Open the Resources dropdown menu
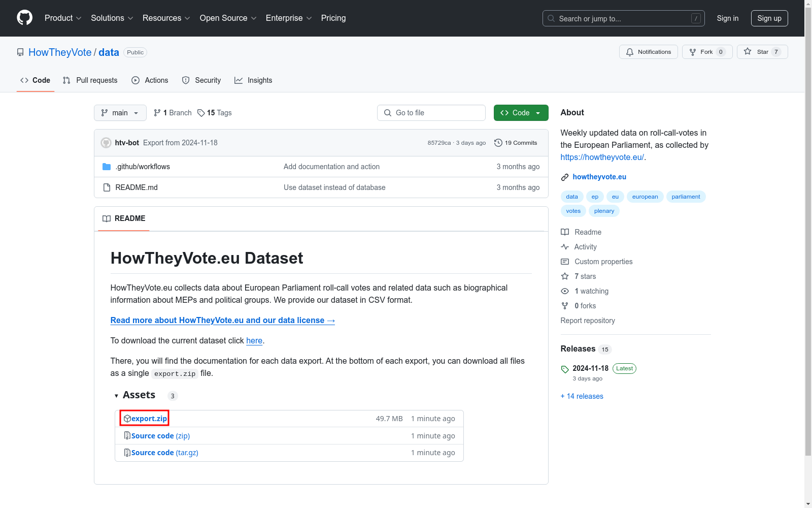 pos(166,18)
